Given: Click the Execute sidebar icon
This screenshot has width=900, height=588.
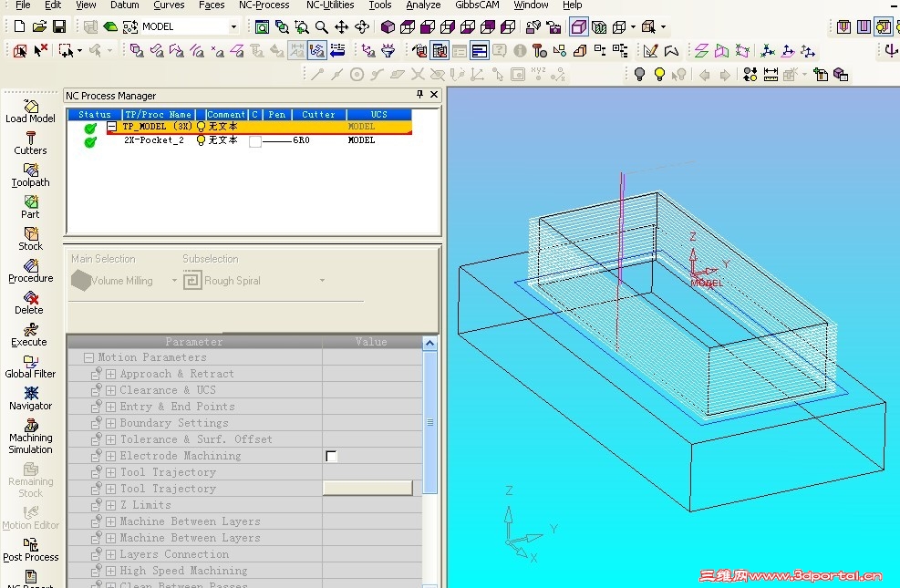Looking at the screenshot, I should (30, 335).
